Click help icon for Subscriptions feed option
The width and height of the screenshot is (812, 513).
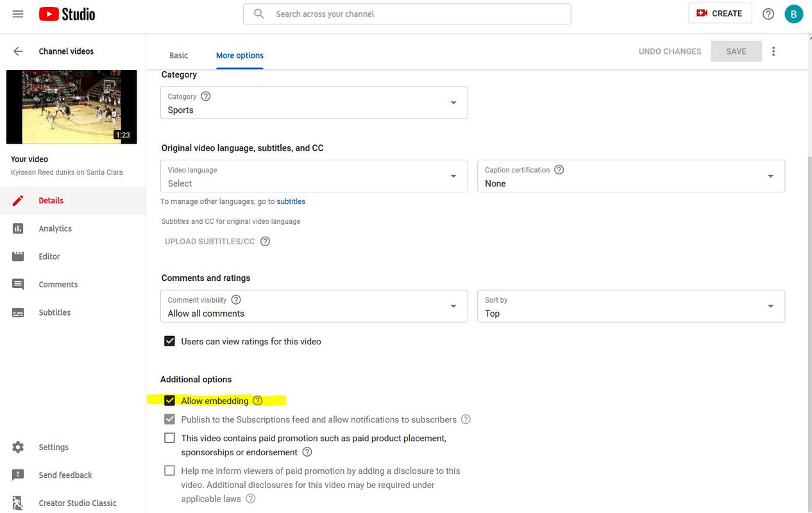pos(466,419)
